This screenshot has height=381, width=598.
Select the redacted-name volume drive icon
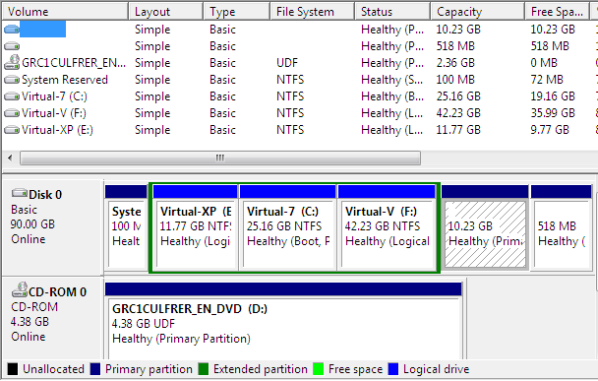(12, 29)
